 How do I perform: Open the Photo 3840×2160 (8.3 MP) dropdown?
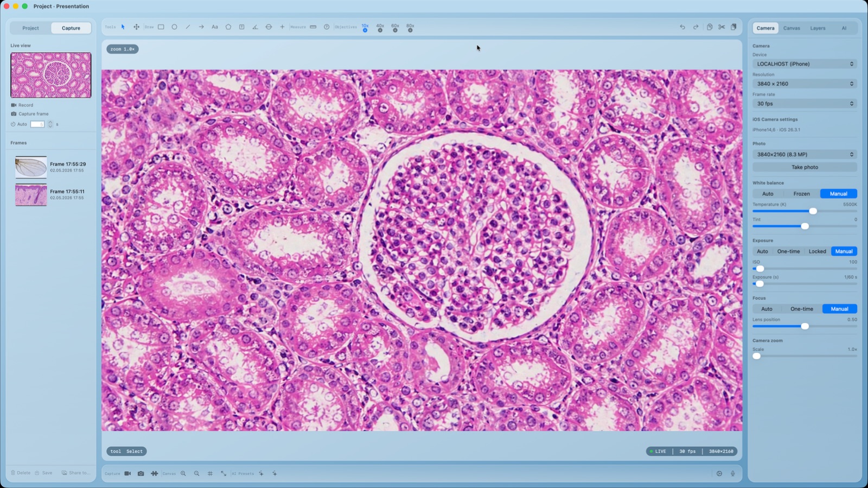[x=805, y=155]
